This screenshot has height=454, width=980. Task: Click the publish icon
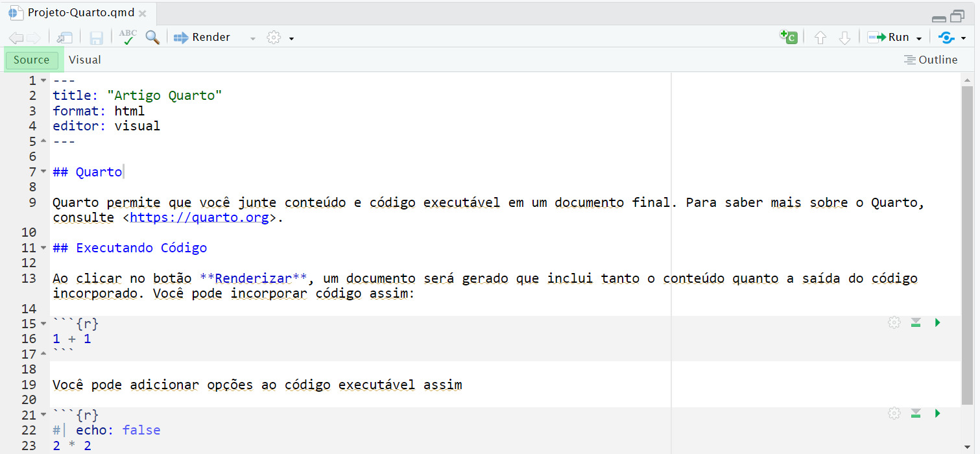(x=946, y=38)
